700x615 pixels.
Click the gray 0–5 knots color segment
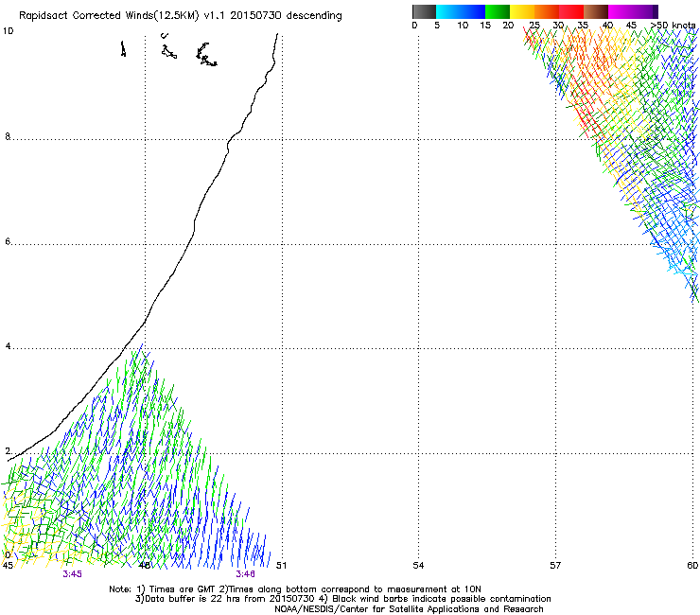(424, 11)
